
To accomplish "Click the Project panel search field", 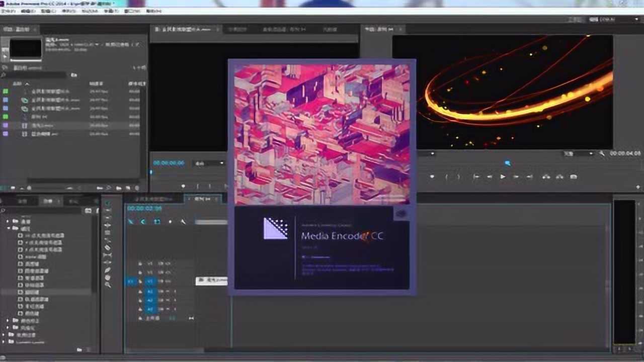I will click(x=34, y=75).
